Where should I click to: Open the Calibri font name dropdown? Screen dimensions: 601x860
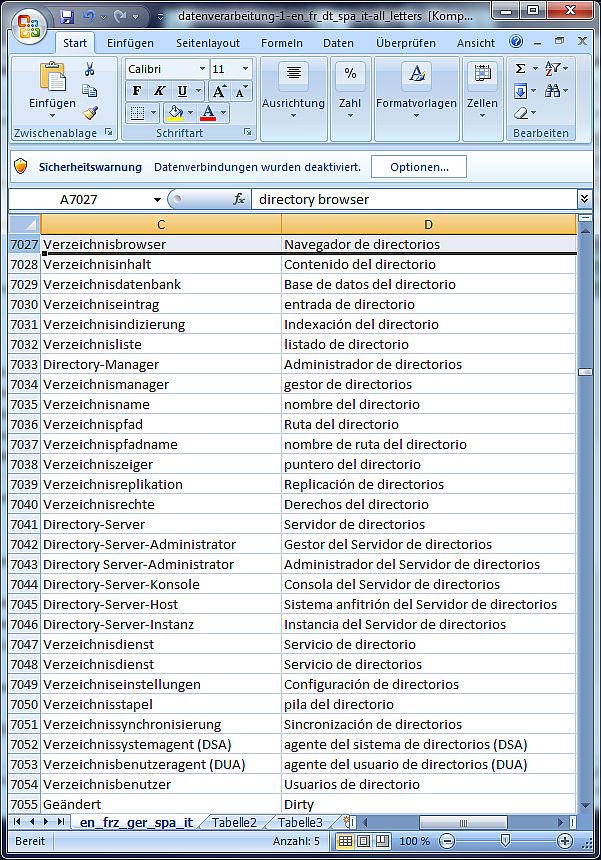point(202,69)
